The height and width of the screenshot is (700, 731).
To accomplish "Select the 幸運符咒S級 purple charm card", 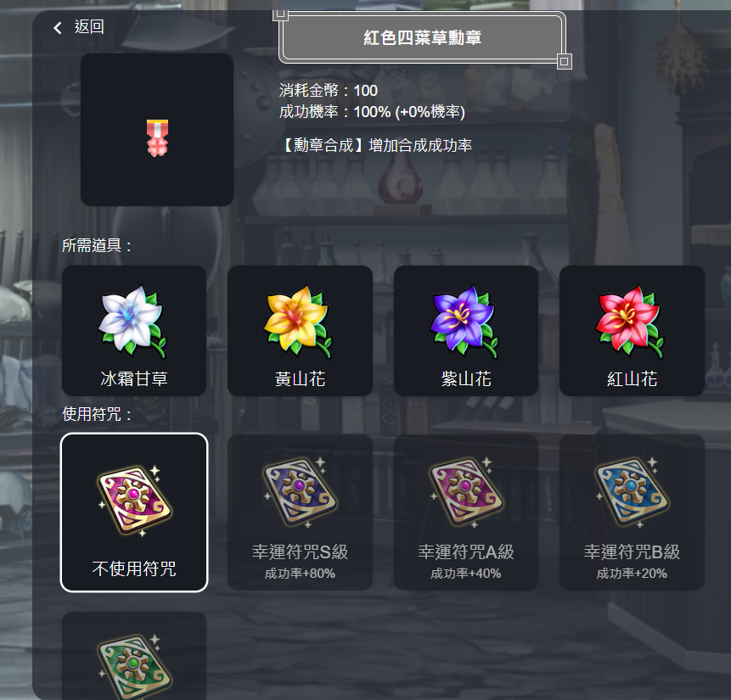I will 300,512.
